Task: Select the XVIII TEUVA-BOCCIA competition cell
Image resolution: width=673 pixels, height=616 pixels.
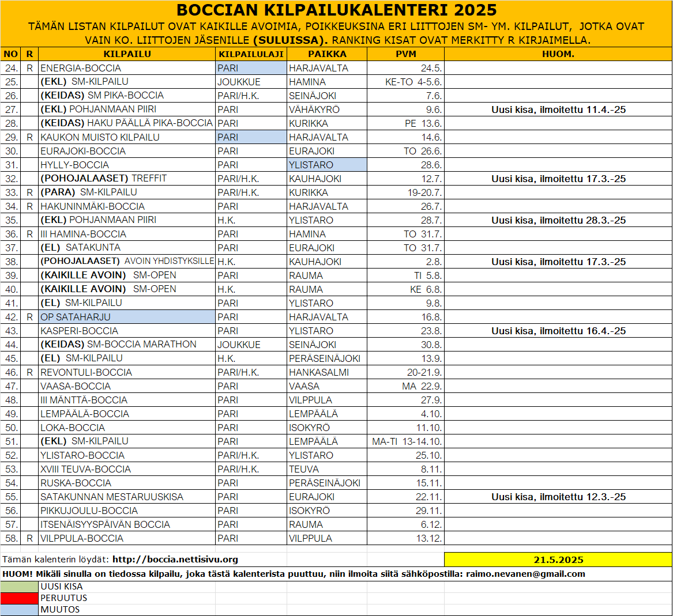Action: (127, 469)
